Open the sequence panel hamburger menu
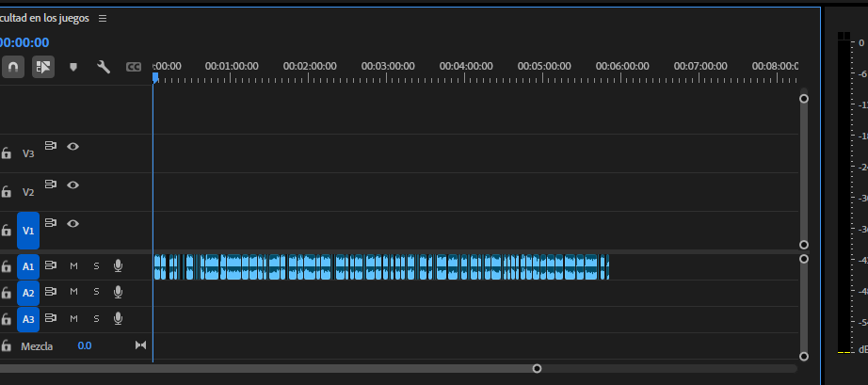 [103, 18]
